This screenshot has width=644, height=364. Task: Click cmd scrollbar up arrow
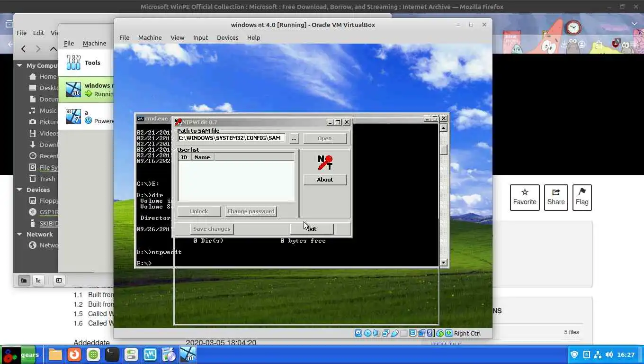[x=444, y=127]
